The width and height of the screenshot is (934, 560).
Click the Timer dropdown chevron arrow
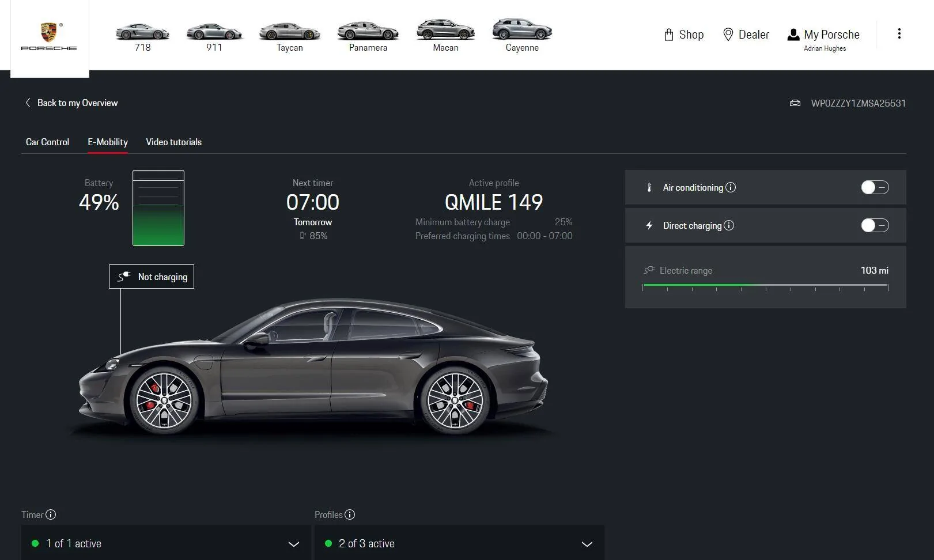point(293,544)
